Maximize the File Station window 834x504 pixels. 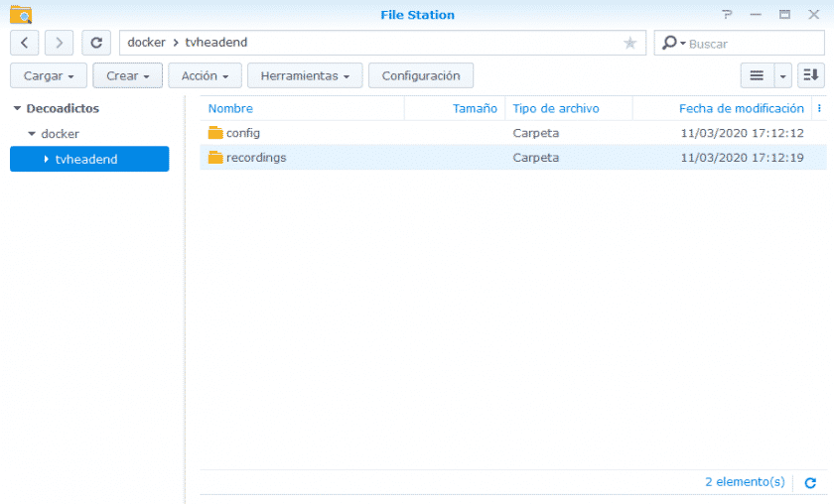[784, 15]
